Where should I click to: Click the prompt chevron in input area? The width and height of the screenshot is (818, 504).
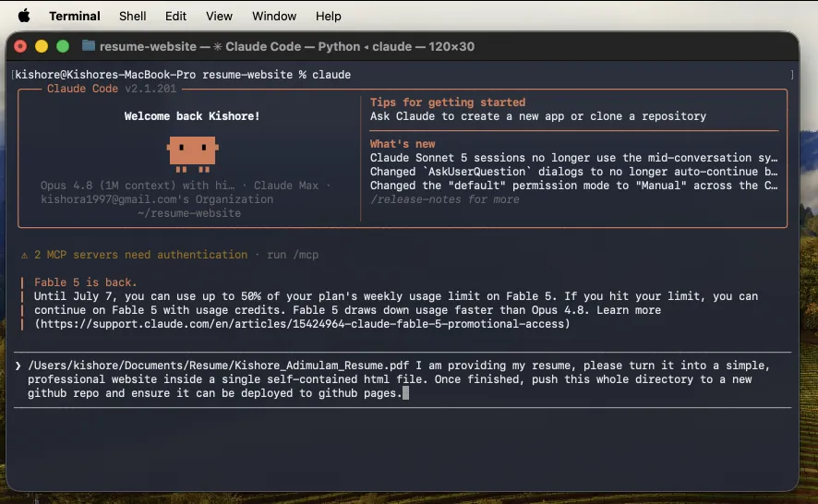tap(18, 366)
